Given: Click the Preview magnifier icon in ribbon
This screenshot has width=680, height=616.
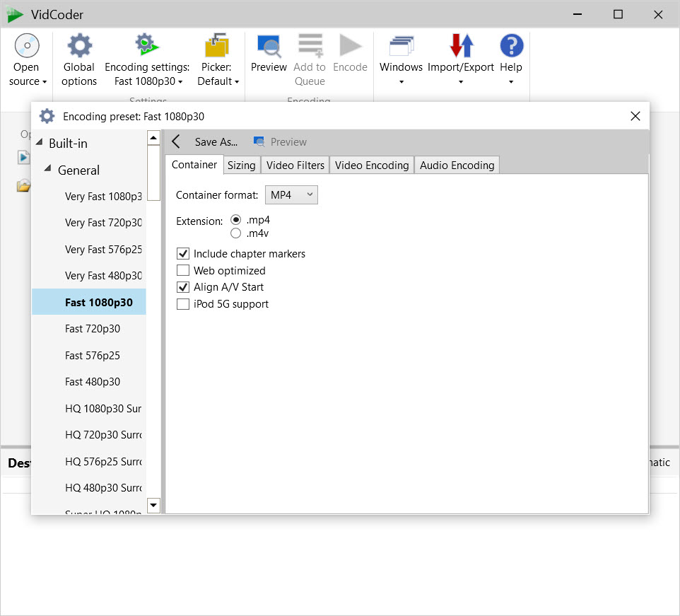Looking at the screenshot, I should (x=269, y=46).
